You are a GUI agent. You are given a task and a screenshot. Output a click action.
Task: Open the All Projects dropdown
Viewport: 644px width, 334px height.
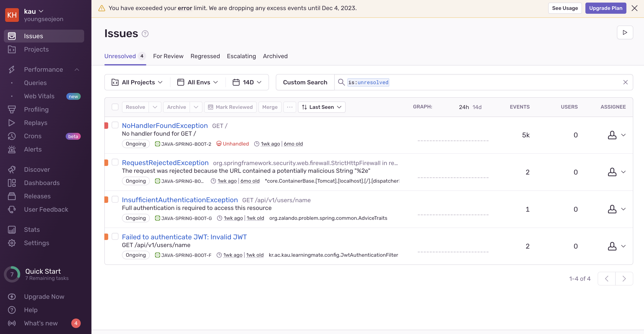pyautogui.click(x=137, y=82)
